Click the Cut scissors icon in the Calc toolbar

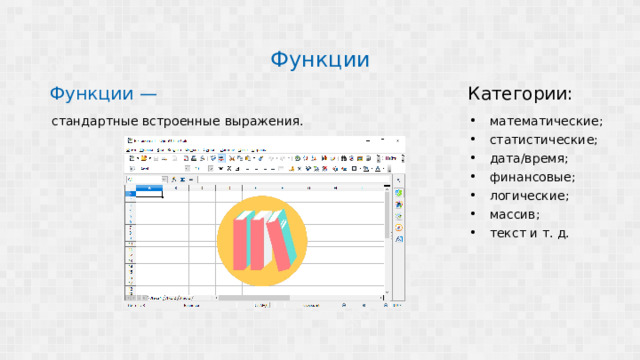coord(231,158)
